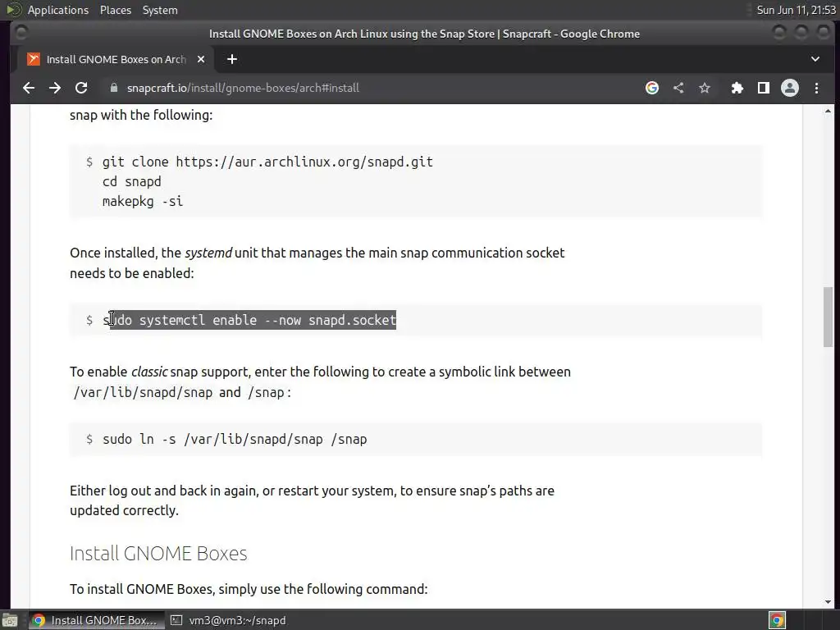
Task: Go back to the previous page
Action: 29,88
